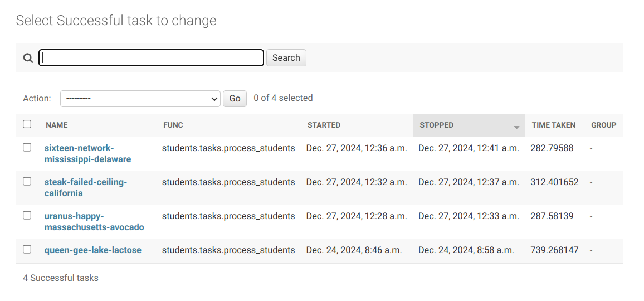Tick the uranus-happy-massachusetts-avocado row checkbox
The image size is (644, 301).
pyautogui.click(x=27, y=216)
